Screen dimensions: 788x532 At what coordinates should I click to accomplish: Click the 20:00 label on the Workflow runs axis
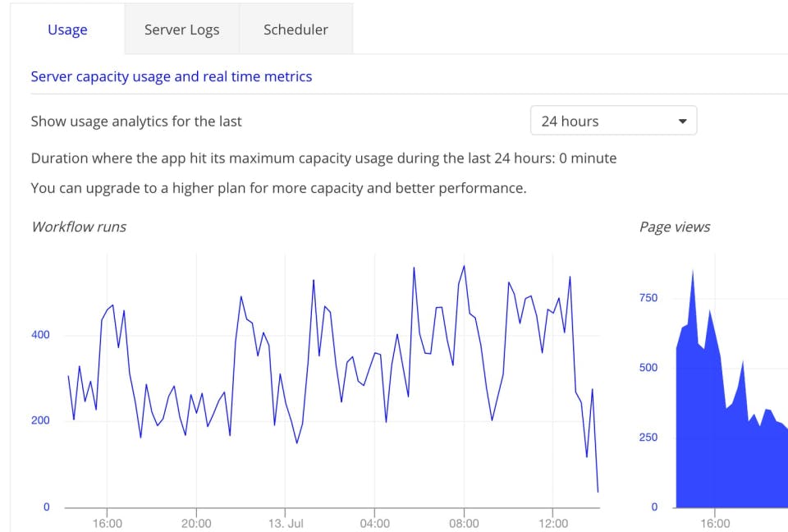[x=196, y=523]
